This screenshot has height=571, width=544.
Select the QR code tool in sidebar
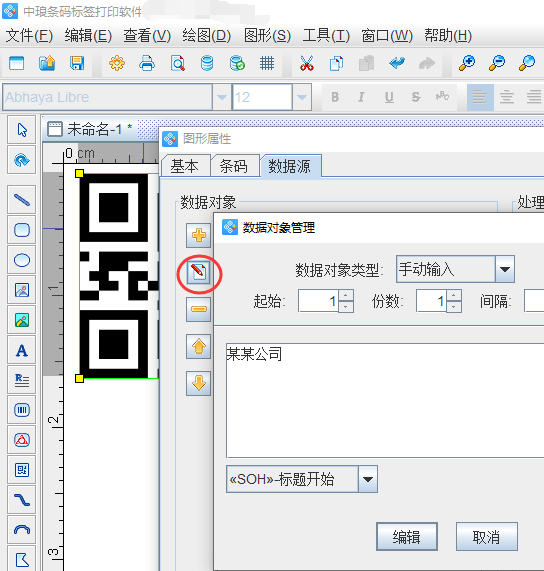click(x=22, y=470)
